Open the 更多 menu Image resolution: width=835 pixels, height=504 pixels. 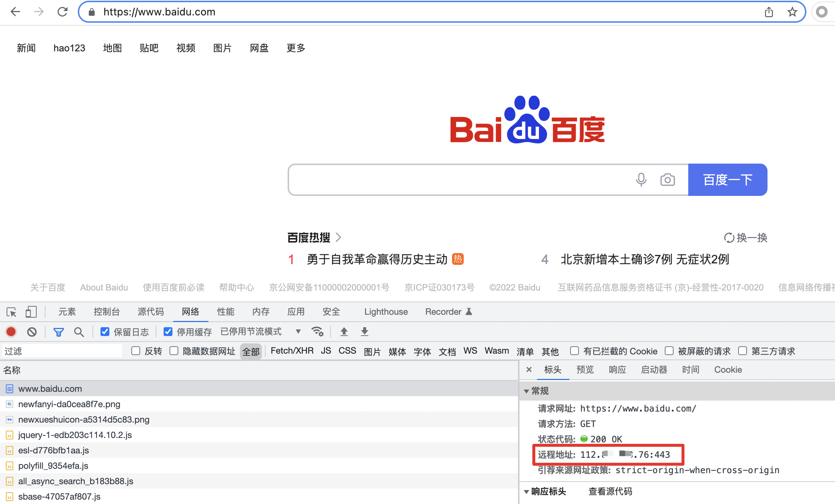(296, 48)
